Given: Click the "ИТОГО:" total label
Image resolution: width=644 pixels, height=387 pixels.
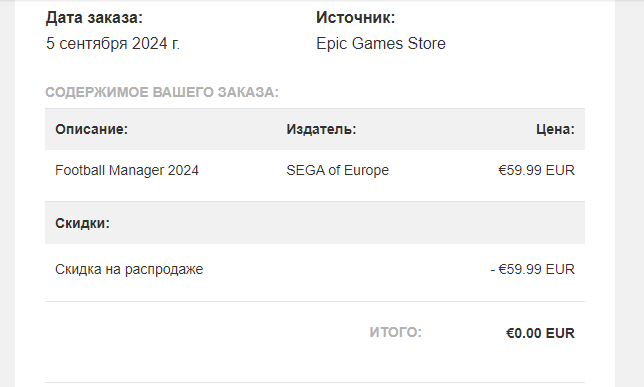Looking at the screenshot, I should [x=396, y=332].
